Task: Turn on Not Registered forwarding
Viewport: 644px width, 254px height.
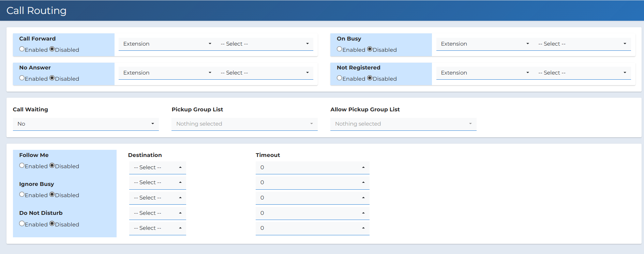Action: [339, 78]
